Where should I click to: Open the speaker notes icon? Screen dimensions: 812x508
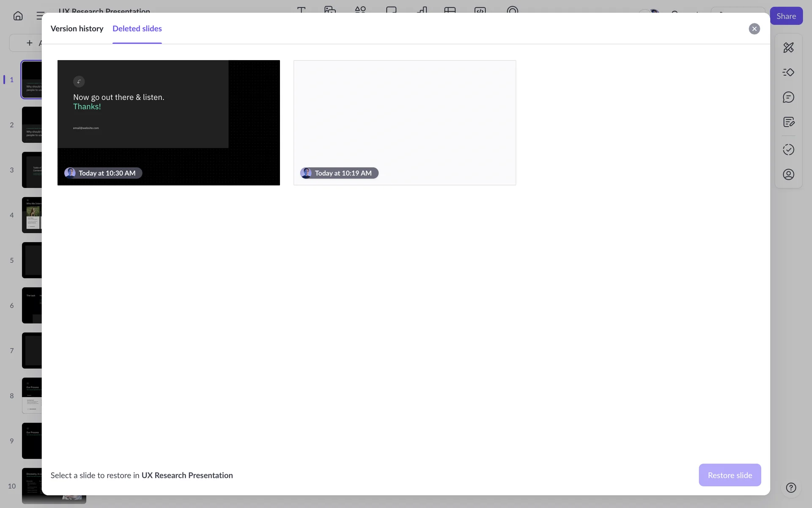coord(788,122)
